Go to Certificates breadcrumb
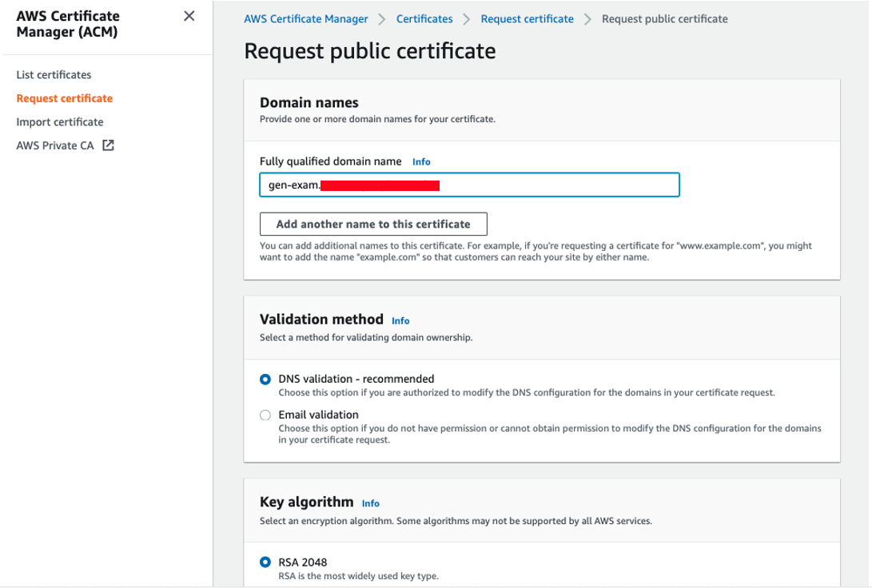 click(x=424, y=19)
